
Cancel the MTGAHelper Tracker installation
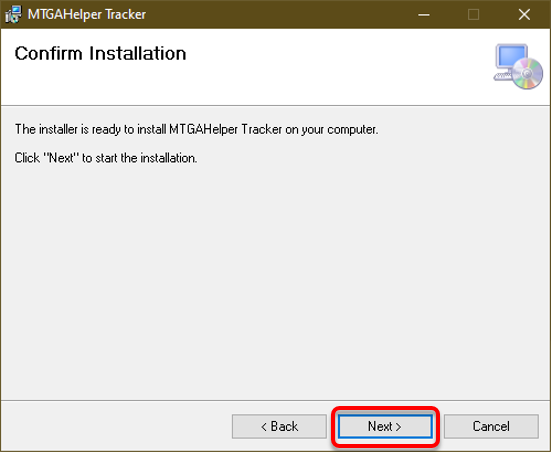tap(491, 426)
